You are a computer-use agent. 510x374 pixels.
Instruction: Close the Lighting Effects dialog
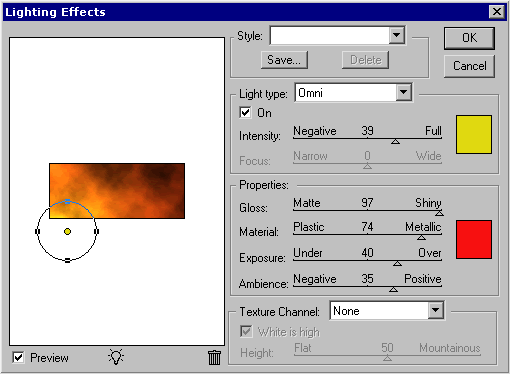(x=497, y=12)
